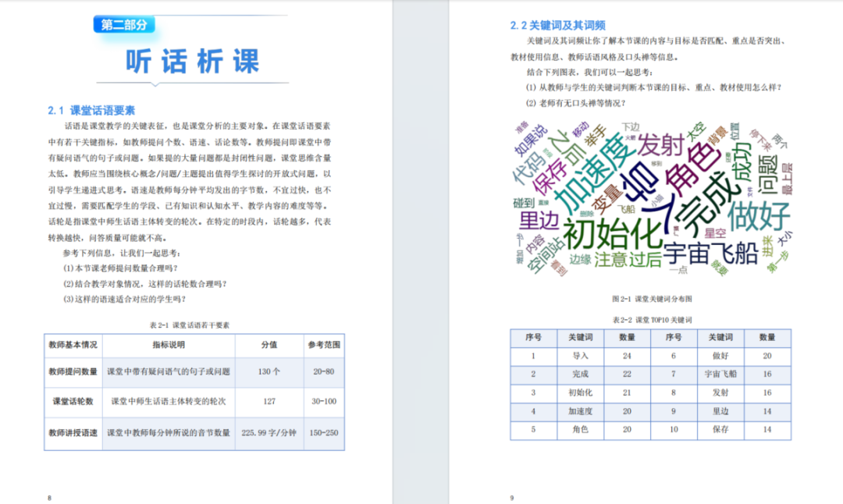This screenshot has height=504, width=843.
Task: Click count 24 in the keyword table
Action: point(627,356)
